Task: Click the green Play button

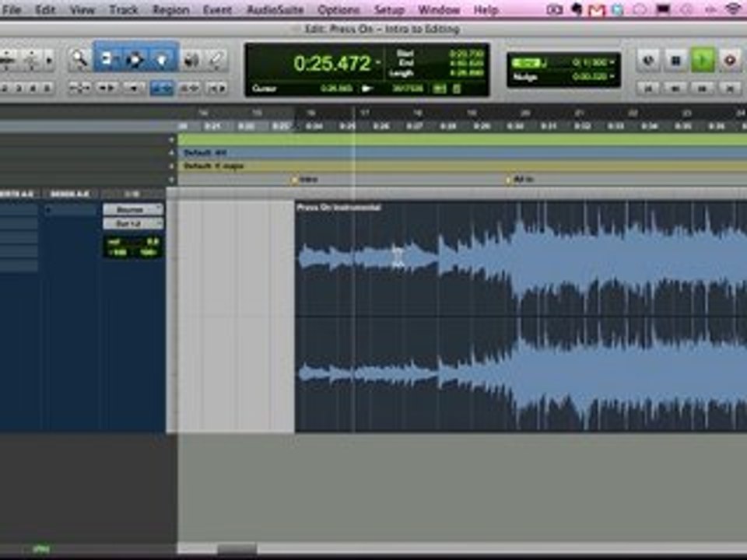Action: click(x=703, y=61)
